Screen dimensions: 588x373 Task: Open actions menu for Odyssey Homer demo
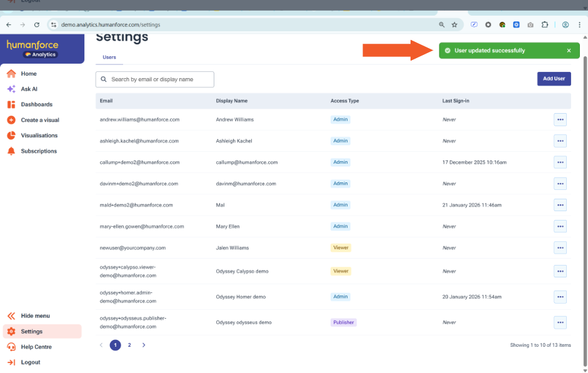pos(560,297)
